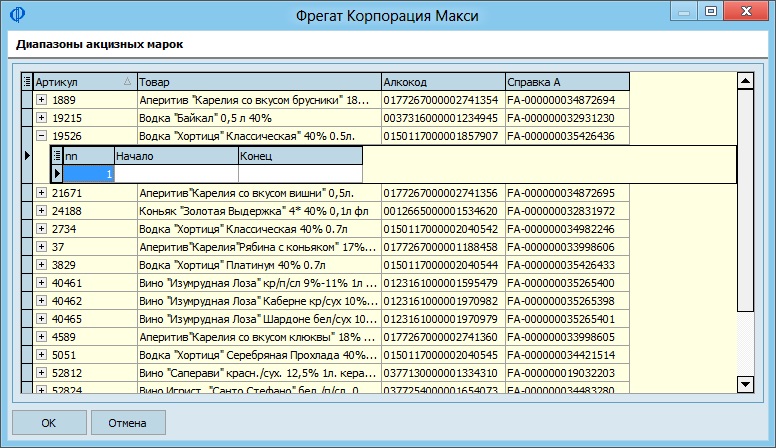Select the nested row indicator arrow

(57, 174)
